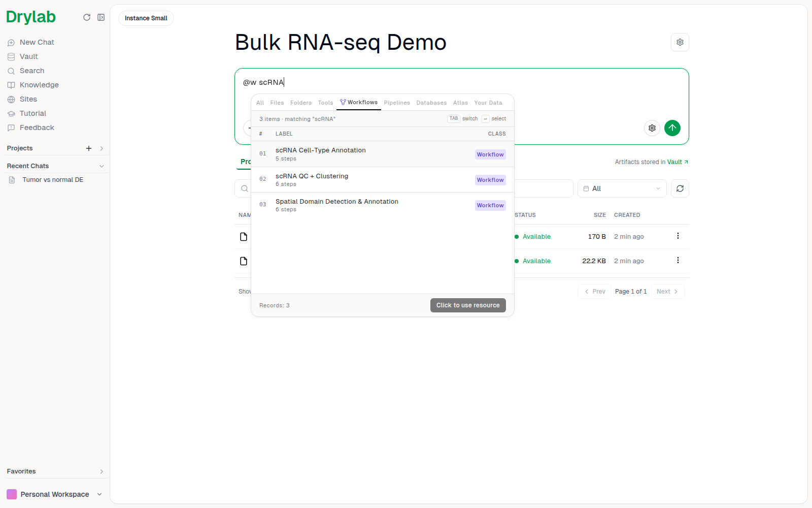Open options menu for 22.2 KB file

tap(678, 261)
